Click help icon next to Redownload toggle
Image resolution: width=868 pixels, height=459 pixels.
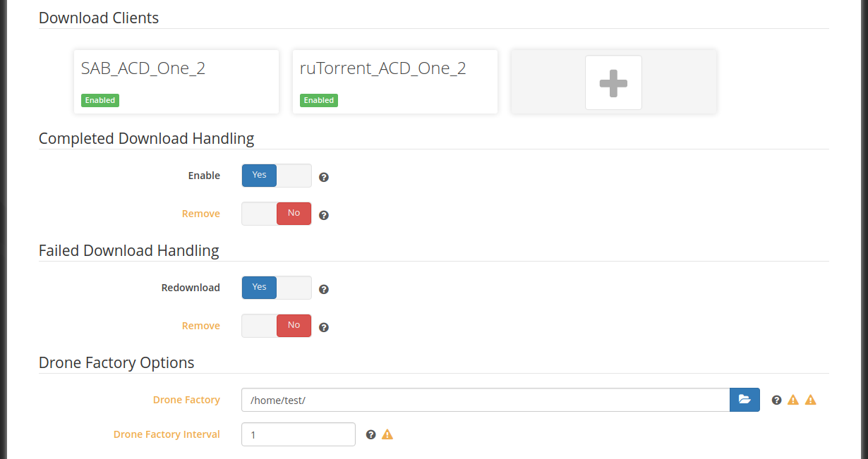[324, 289]
